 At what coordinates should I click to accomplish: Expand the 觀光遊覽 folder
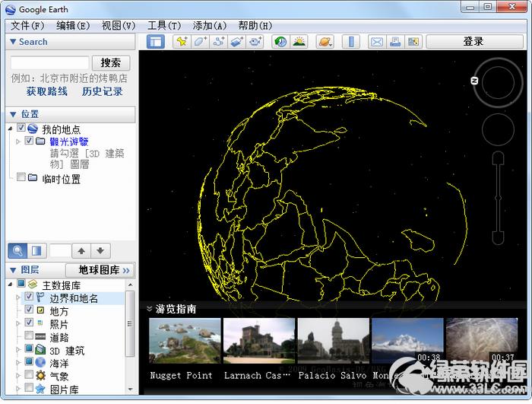(x=18, y=142)
